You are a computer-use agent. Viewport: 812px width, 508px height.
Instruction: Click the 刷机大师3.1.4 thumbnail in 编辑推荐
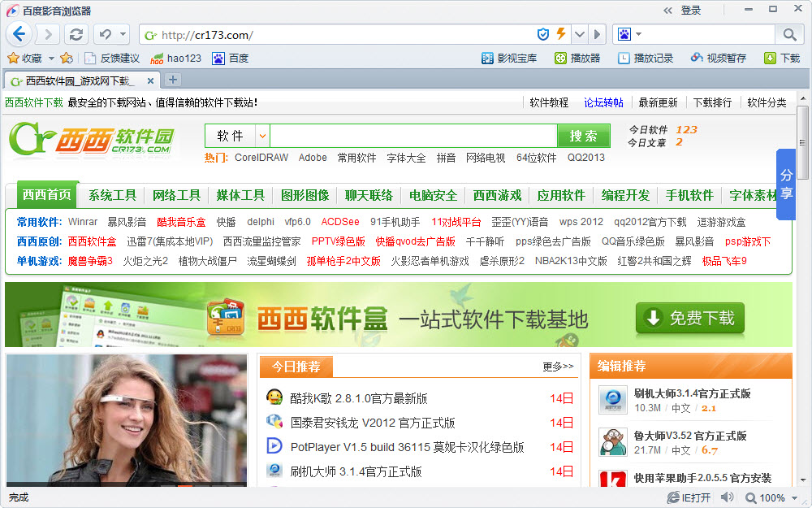click(613, 400)
